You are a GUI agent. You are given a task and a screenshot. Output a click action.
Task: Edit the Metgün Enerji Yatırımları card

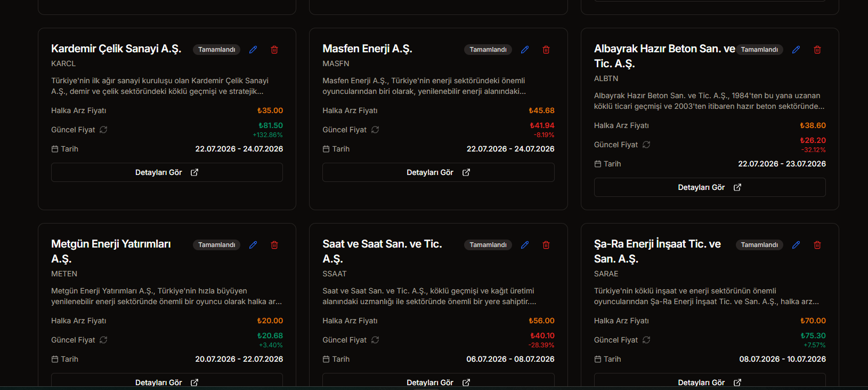click(253, 245)
